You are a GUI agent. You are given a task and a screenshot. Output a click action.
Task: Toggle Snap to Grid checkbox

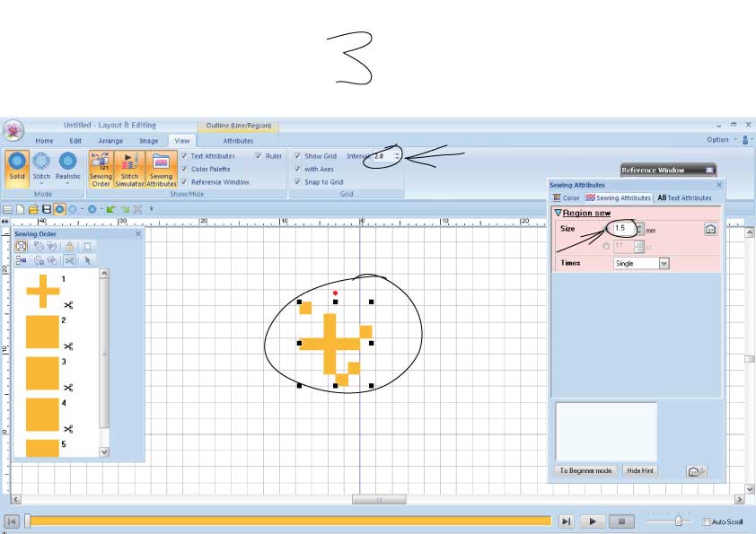point(297,182)
